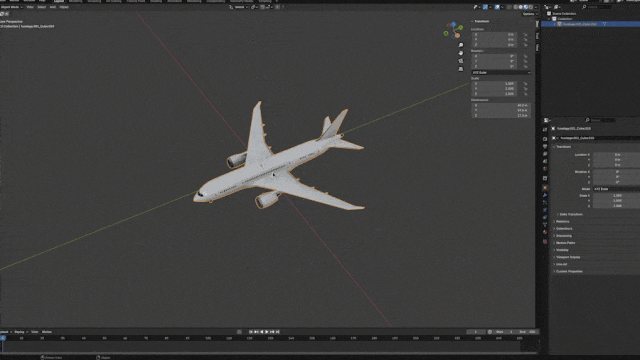
Task: Expand the Motion Paths panel
Action: point(565,243)
